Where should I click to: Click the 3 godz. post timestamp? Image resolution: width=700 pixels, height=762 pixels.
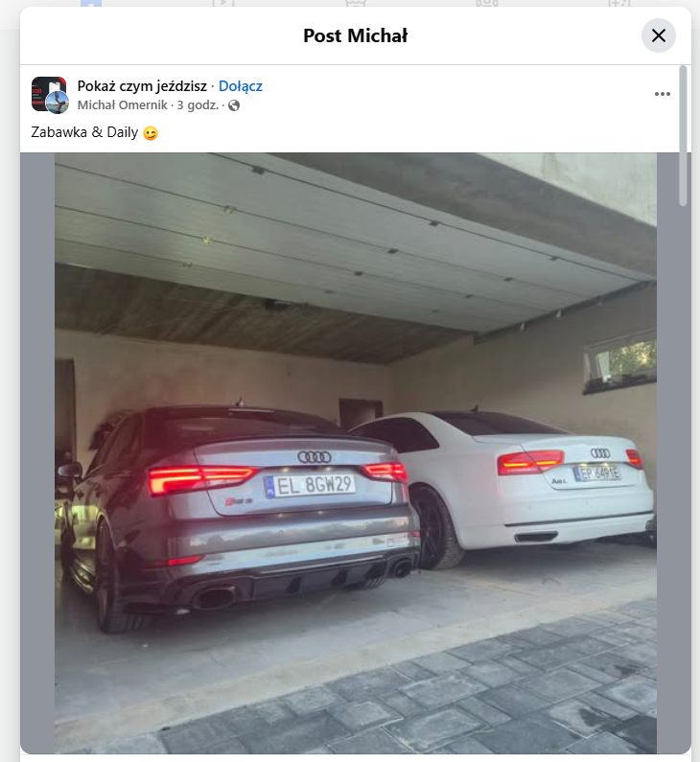pos(198,105)
